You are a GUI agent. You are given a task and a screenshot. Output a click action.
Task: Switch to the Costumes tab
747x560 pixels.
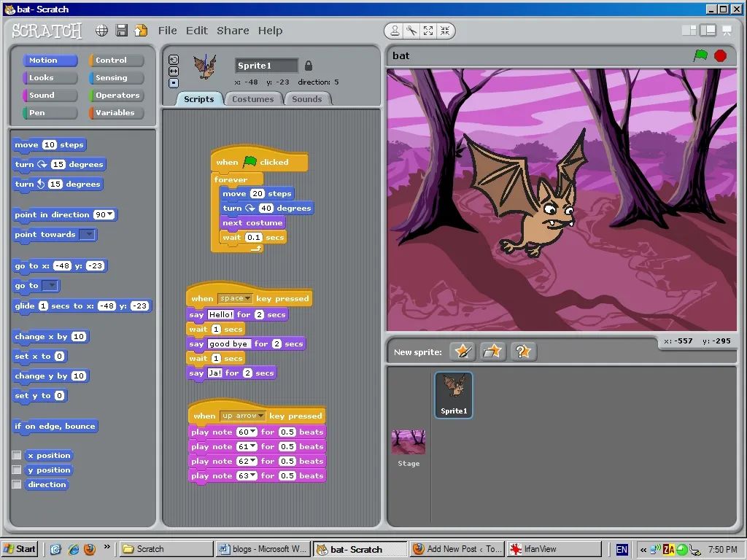(x=253, y=99)
